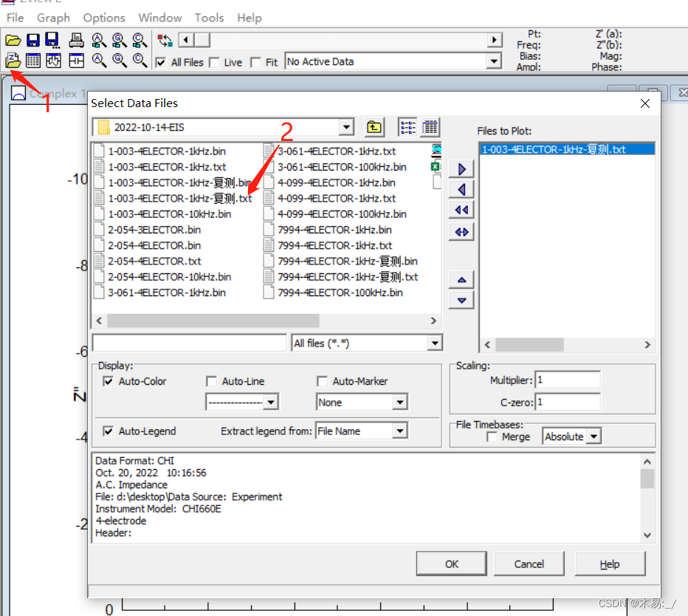688x616 pixels.
Task: Enable the Fit checkbox
Action: tap(255, 63)
